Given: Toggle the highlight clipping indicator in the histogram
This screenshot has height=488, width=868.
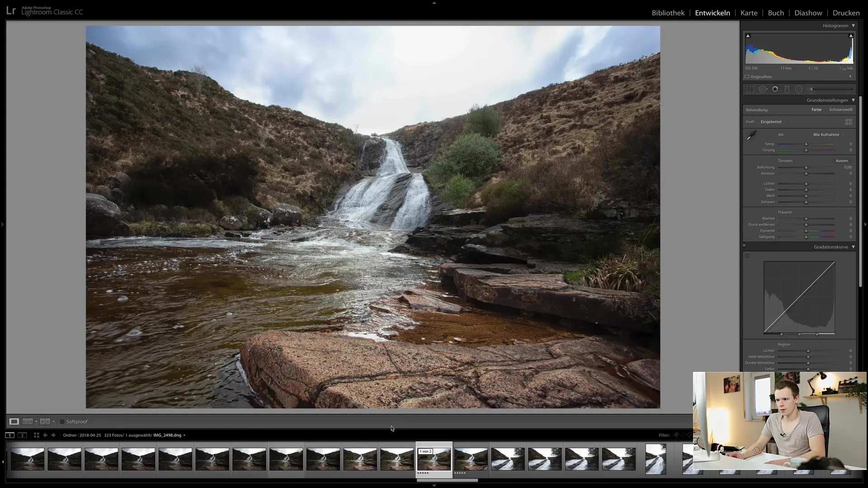Looking at the screenshot, I should tap(851, 36).
